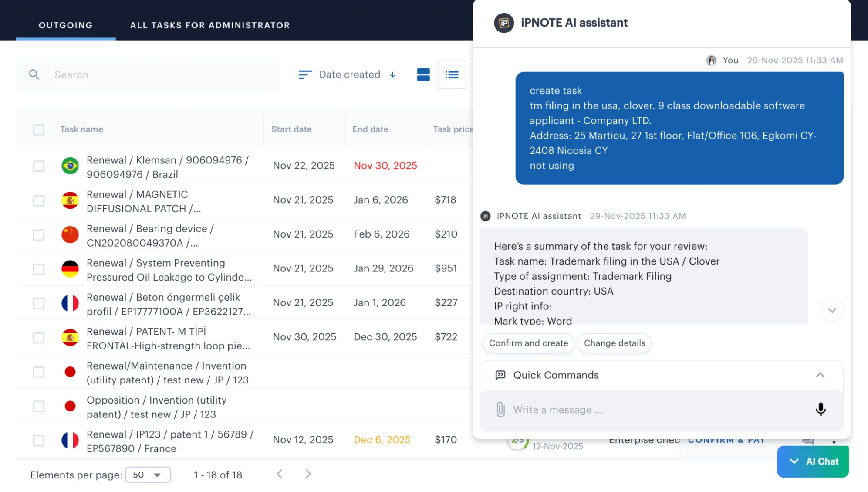868x492 pixels.
Task: Go to previous page arrow
Action: click(280, 474)
